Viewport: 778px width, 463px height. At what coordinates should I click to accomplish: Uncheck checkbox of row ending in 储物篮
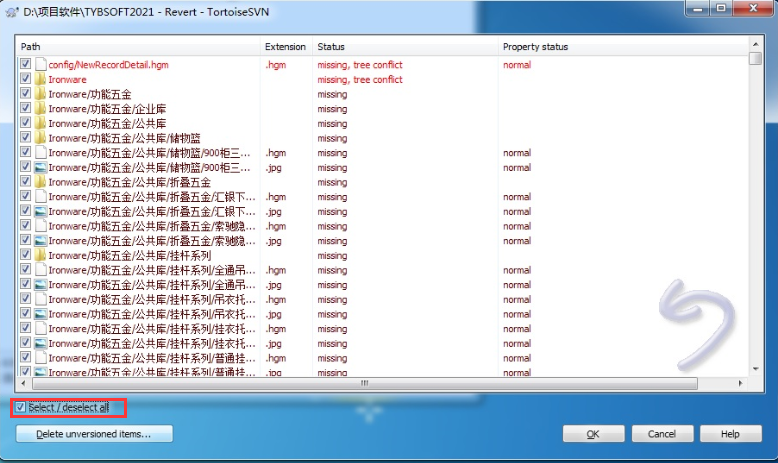coord(25,137)
